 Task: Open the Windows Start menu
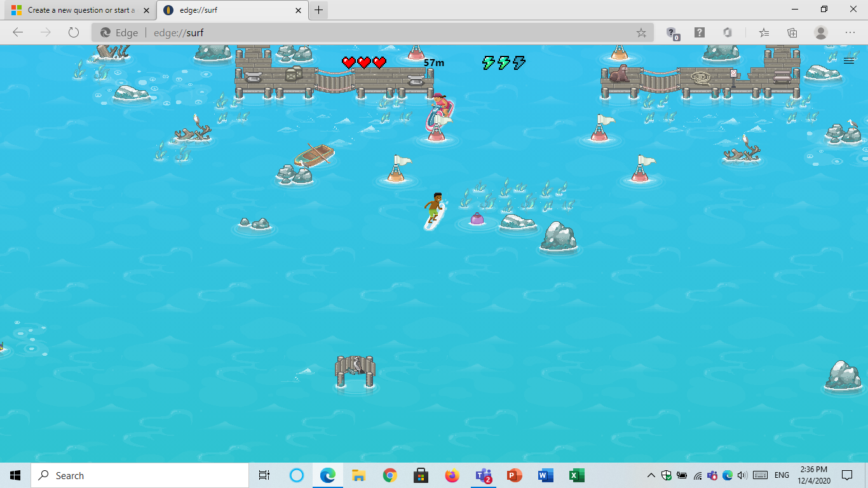[15, 475]
